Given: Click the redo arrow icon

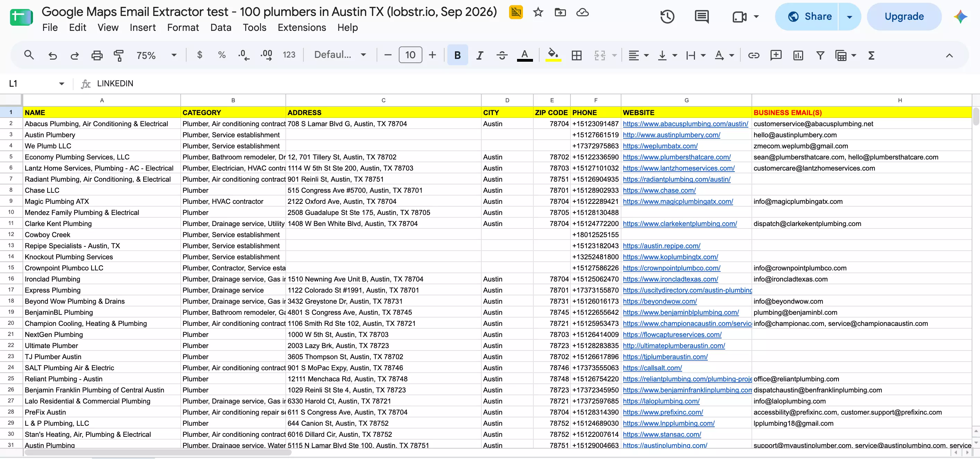Looking at the screenshot, I should [x=75, y=55].
